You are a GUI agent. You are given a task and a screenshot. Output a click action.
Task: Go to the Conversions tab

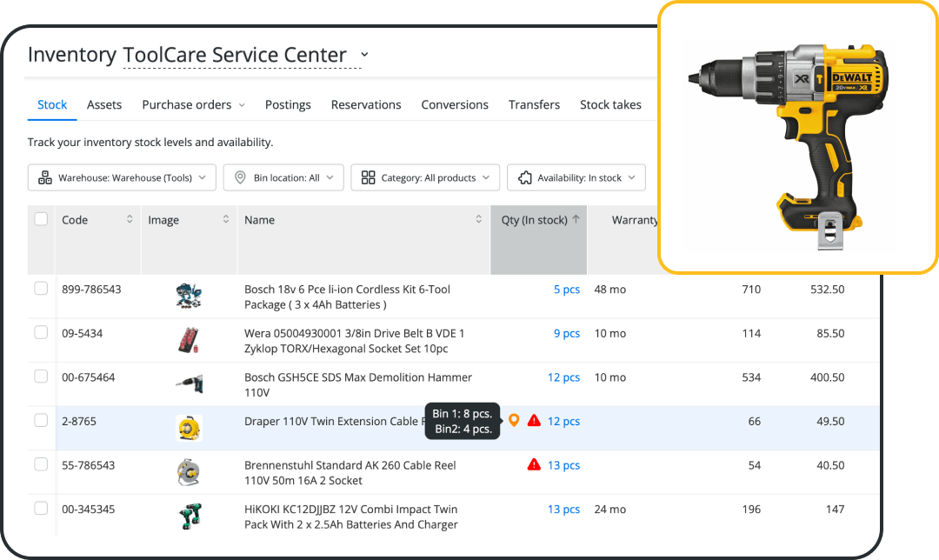[455, 105]
